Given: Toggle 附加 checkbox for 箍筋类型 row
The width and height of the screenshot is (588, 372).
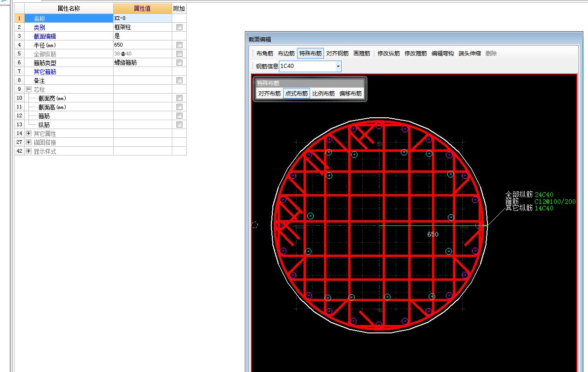Looking at the screenshot, I should (179, 63).
